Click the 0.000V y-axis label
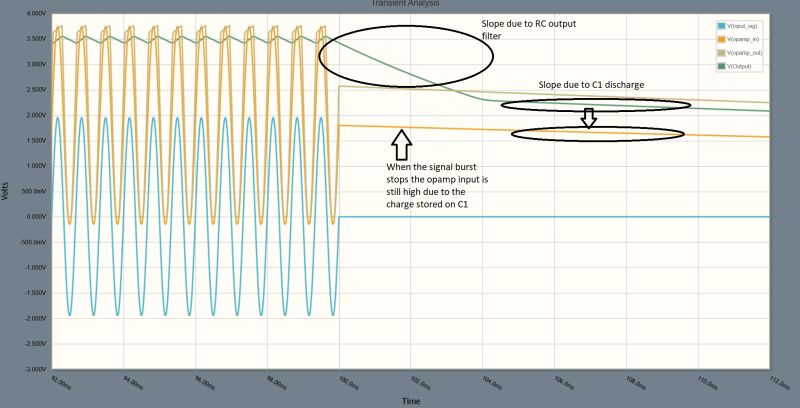The image size is (800, 408). (x=36, y=217)
